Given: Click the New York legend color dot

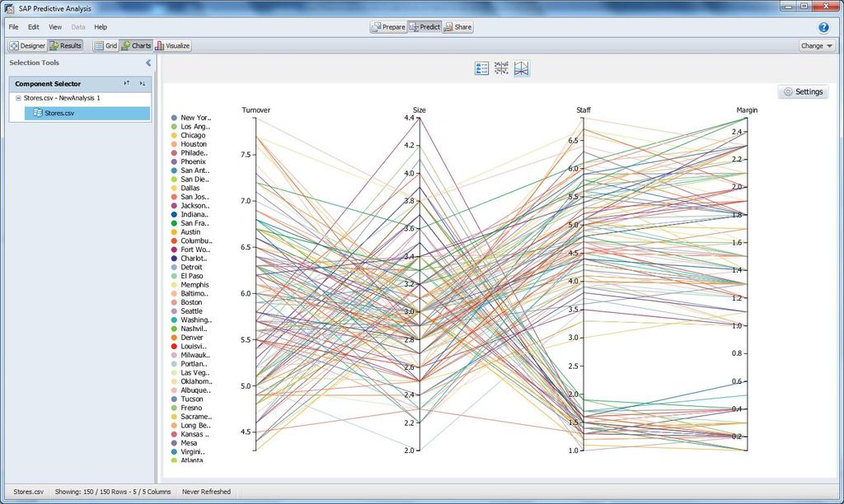Looking at the screenshot, I should click(174, 118).
